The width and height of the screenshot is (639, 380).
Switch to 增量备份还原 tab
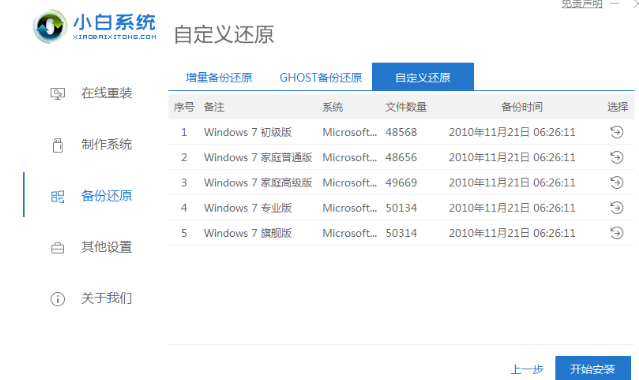[x=219, y=77]
